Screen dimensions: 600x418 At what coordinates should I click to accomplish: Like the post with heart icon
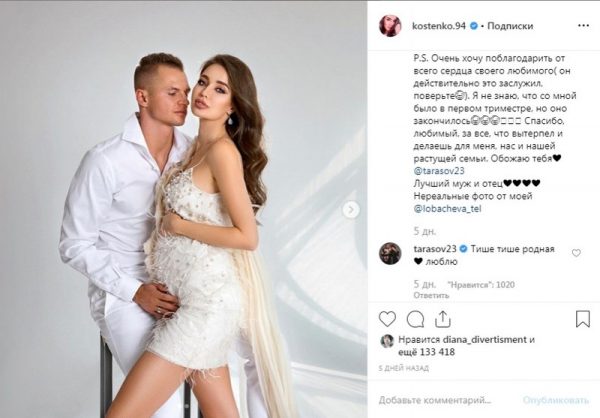click(387, 319)
